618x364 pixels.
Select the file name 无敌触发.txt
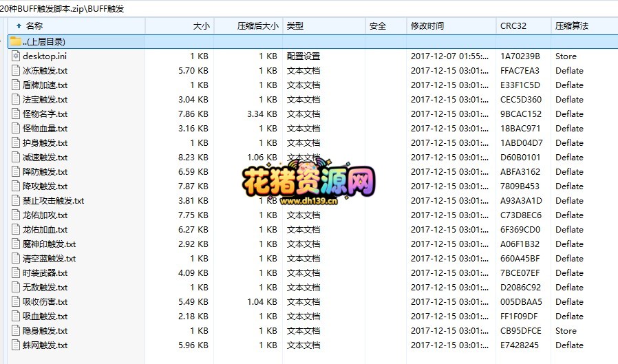point(45,288)
